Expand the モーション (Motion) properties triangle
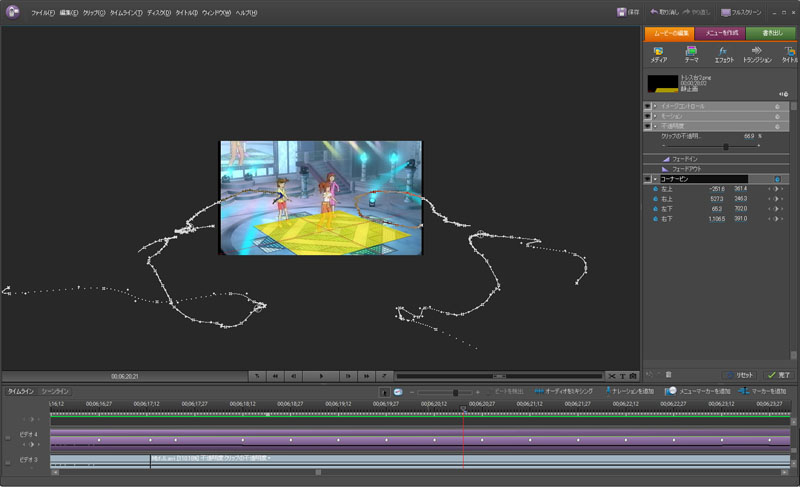The image size is (800, 487). [x=655, y=116]
